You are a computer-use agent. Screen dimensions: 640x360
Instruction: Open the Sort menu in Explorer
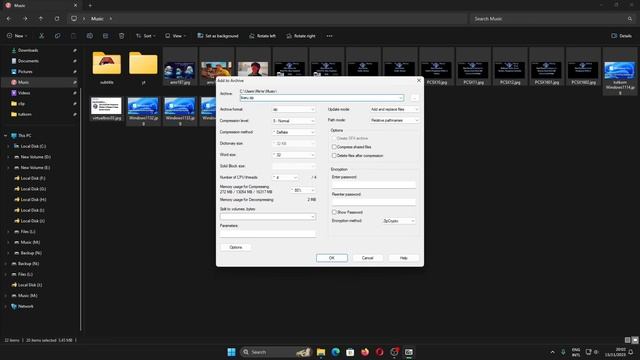[146, 36]
